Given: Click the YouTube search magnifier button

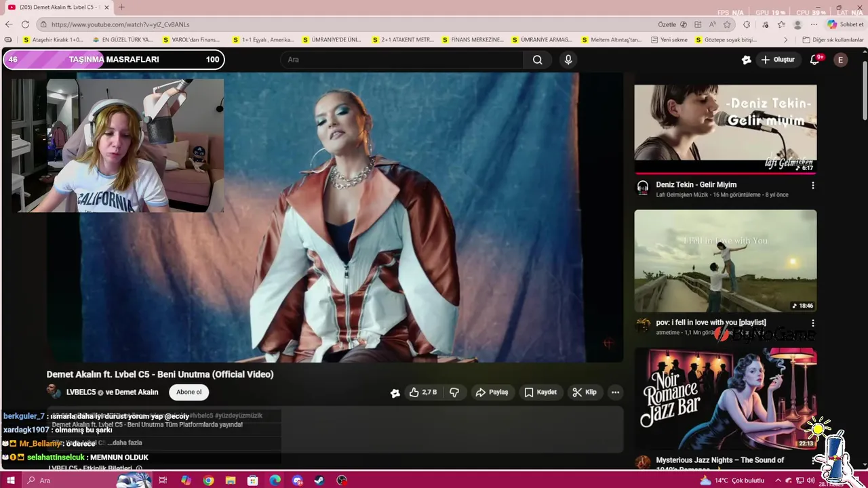Looking at the screenshot, I should (537, 60).
